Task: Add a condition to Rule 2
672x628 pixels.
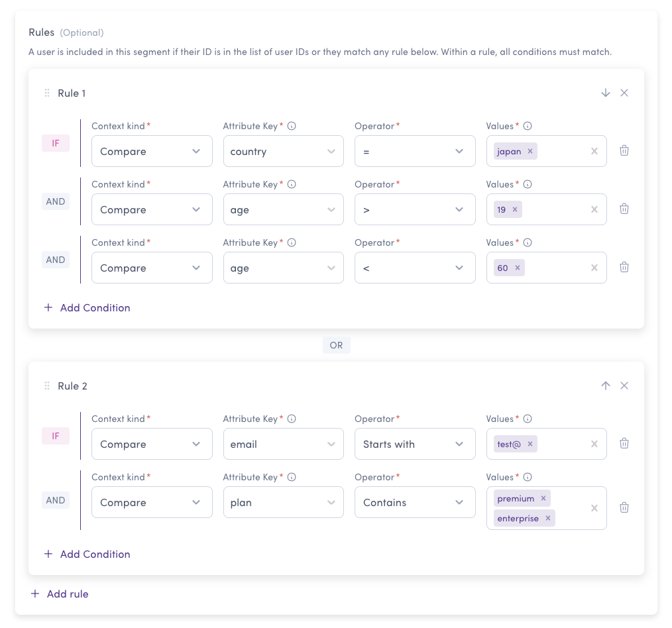Action: (87, 554)
